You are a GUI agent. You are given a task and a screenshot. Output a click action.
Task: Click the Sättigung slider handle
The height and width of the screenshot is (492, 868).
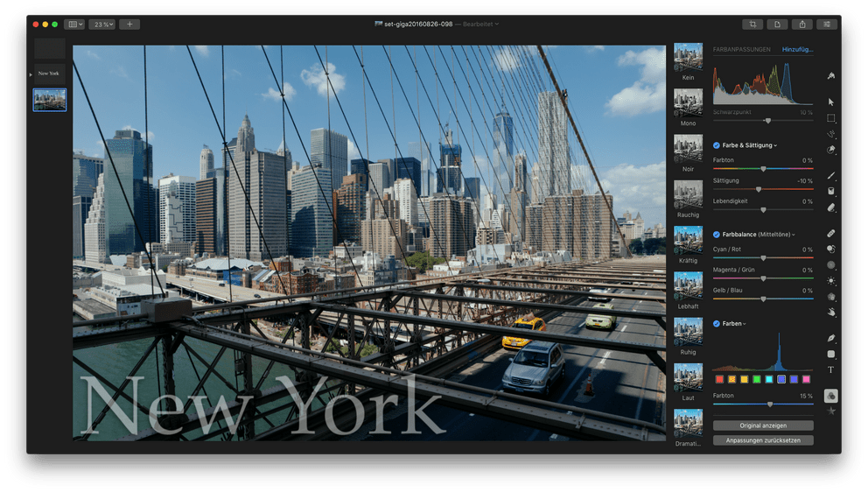tap(759, 189)
